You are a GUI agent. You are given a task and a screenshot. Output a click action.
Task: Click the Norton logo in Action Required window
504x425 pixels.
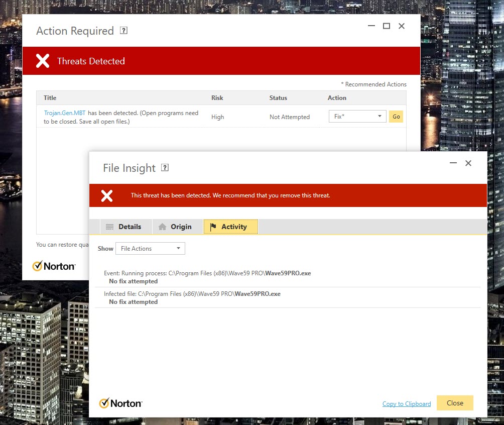point(54,266)
